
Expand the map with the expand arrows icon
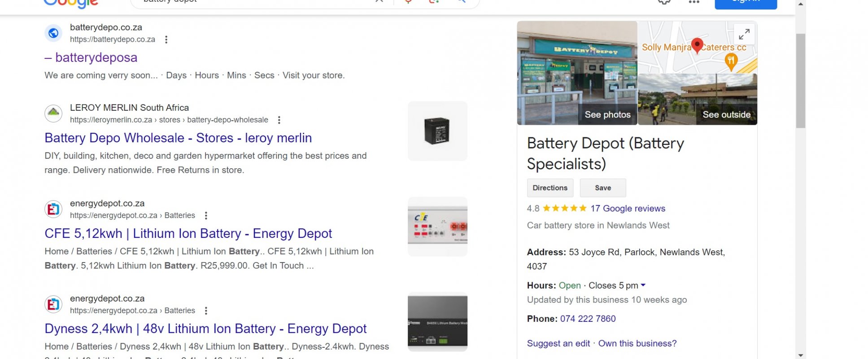tap(744, 34)
